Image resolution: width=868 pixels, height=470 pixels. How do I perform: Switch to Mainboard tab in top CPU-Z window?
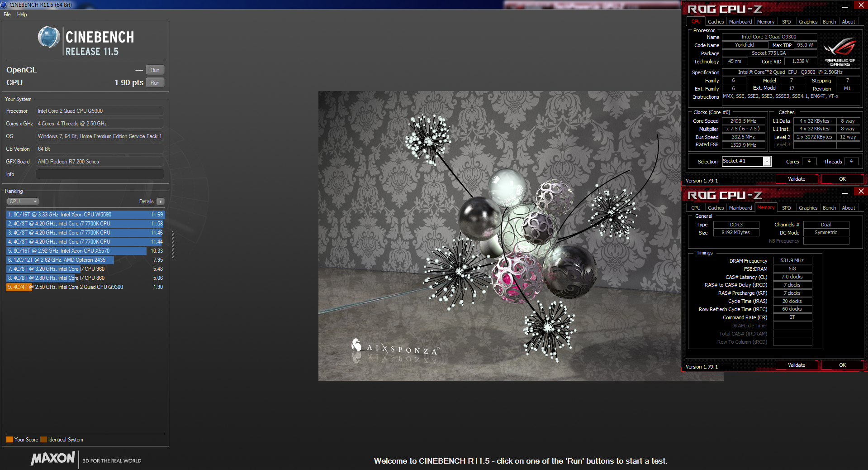pyautogui.click(x=740, y=22)
